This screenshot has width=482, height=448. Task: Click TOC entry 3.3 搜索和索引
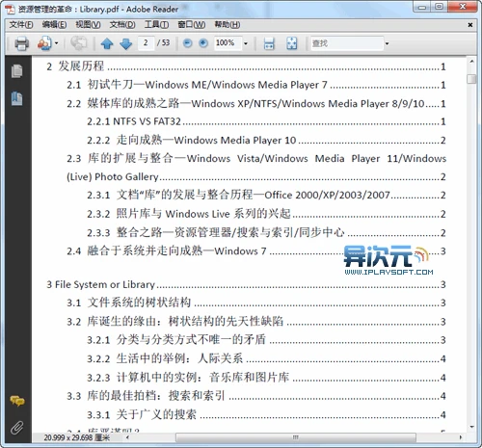(256, 396)
